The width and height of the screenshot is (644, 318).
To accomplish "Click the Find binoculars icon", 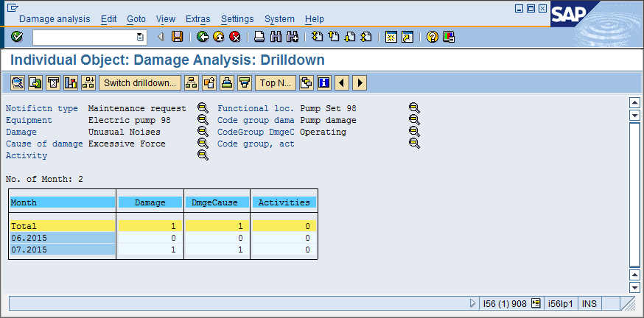I will pos(276,37).
